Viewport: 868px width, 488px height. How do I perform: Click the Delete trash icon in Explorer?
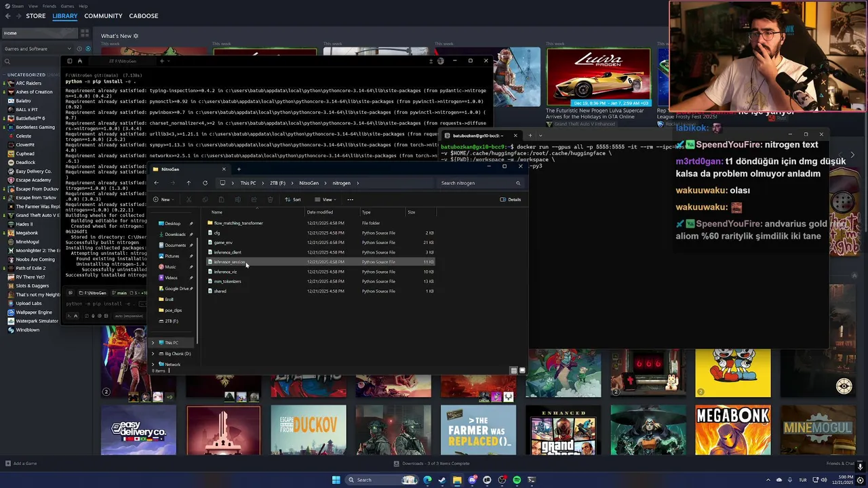270,199
